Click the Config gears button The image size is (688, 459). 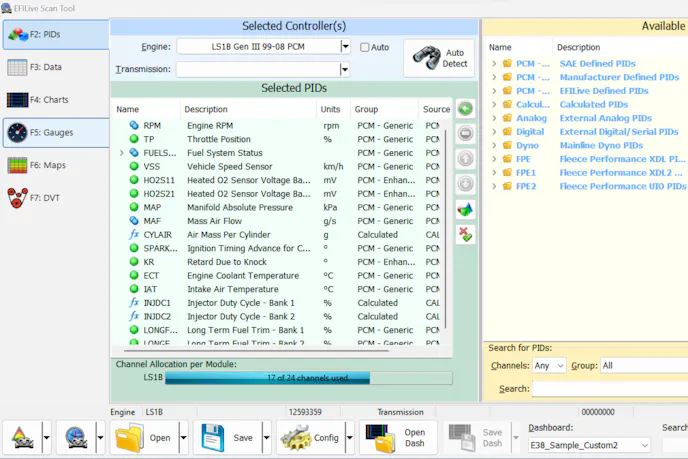314,438
